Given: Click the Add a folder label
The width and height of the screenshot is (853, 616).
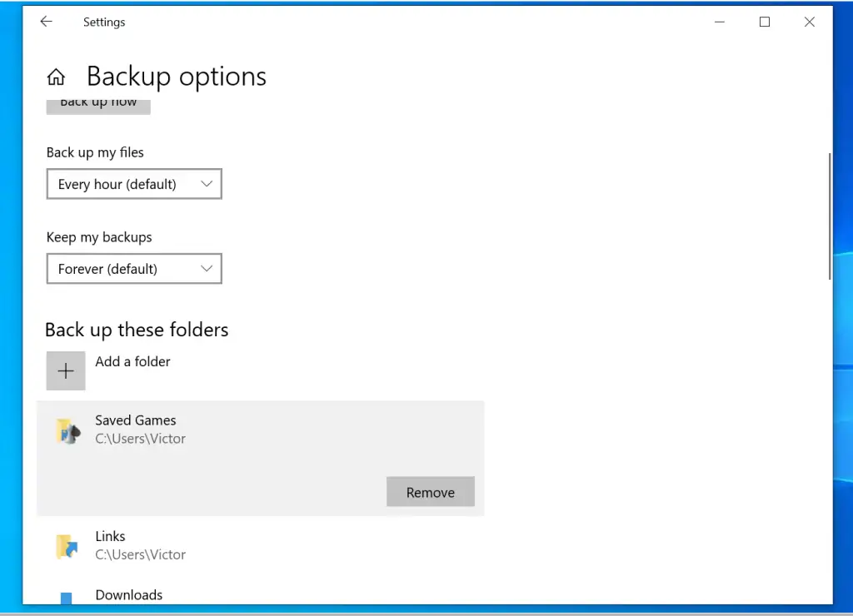Looking at the screenshot, I should coord(133,361).
